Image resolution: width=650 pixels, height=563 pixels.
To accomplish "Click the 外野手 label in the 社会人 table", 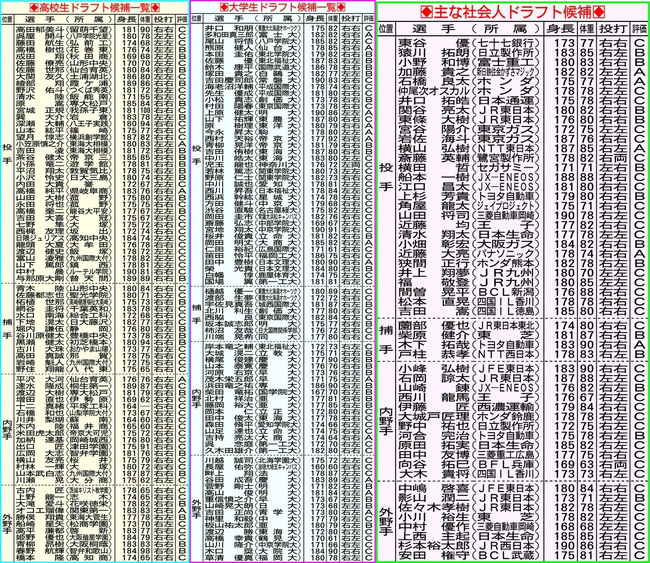I will (x=386, y=521).
